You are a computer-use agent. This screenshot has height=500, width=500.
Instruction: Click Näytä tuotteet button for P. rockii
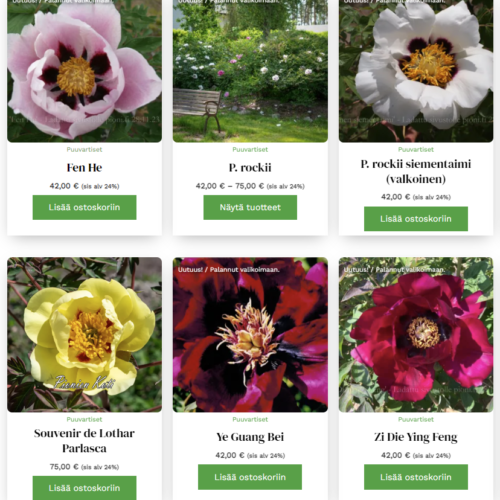[x=250, y=207]
